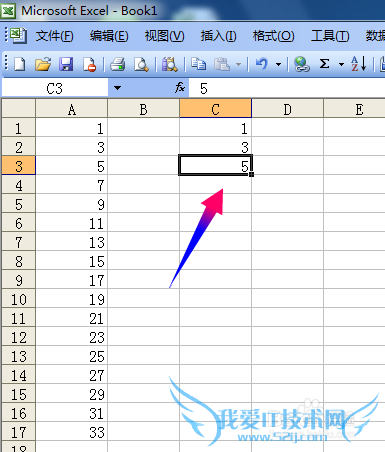
Task: Click cell A3 containing 5
Action: [x=72, y=166]
